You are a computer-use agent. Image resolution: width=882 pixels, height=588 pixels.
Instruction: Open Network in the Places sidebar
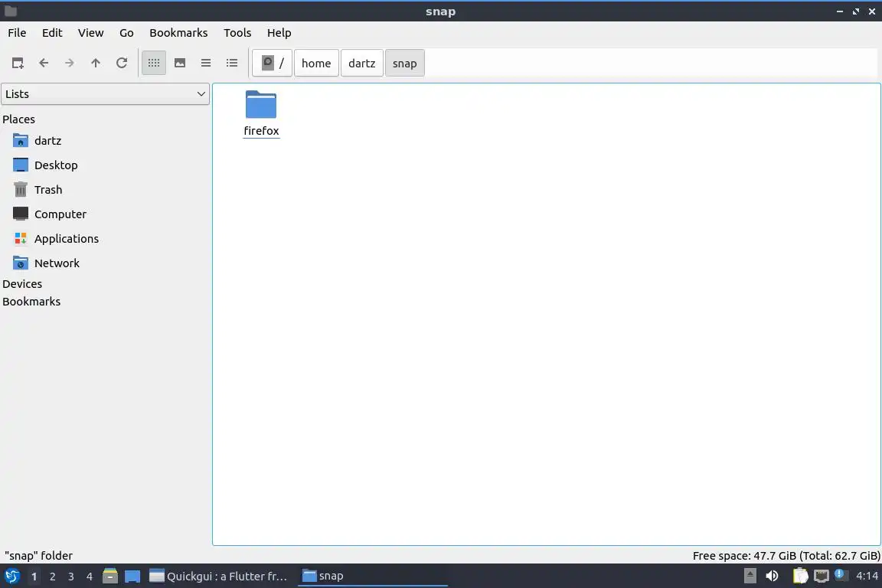[46, 263]
